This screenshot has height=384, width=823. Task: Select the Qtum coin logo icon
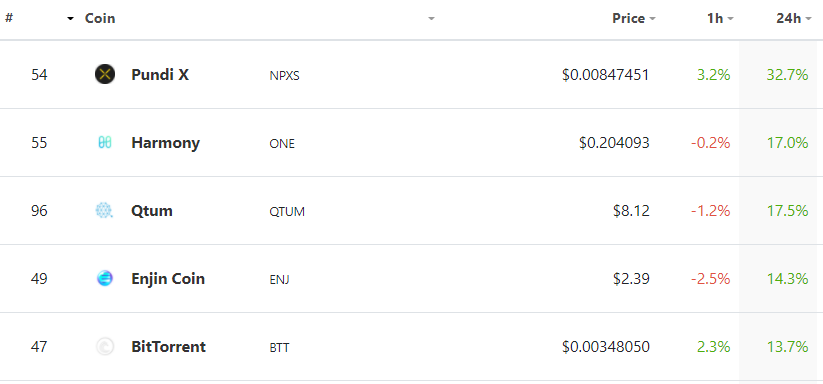click(104, 211)
